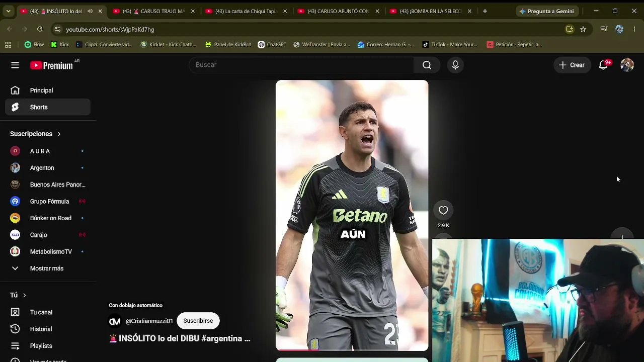Open Playlists in the sidebar
This screenshot has height=362, width=644.
click(x=48, y=346)
